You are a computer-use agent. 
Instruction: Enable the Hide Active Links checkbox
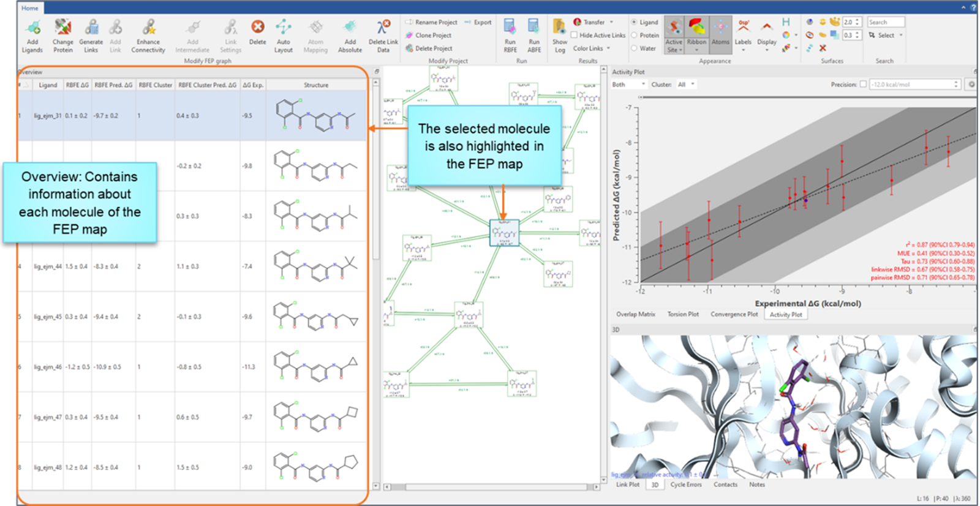pos(575,36)
